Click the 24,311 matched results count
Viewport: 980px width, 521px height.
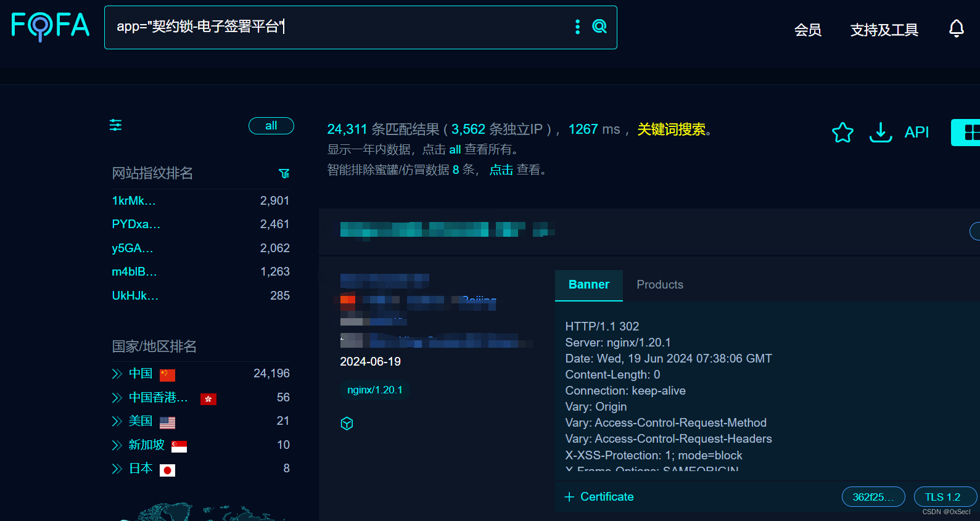coord(347,129)
